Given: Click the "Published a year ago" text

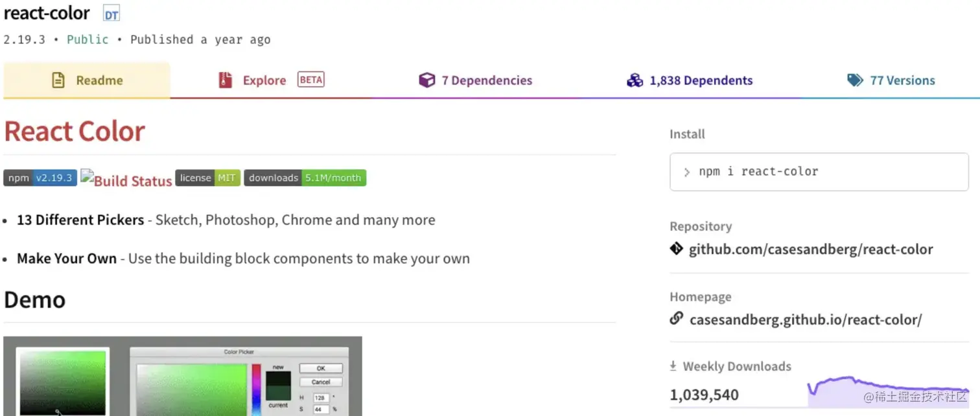Looking at the screenshot, I should [x=200, y=40].
